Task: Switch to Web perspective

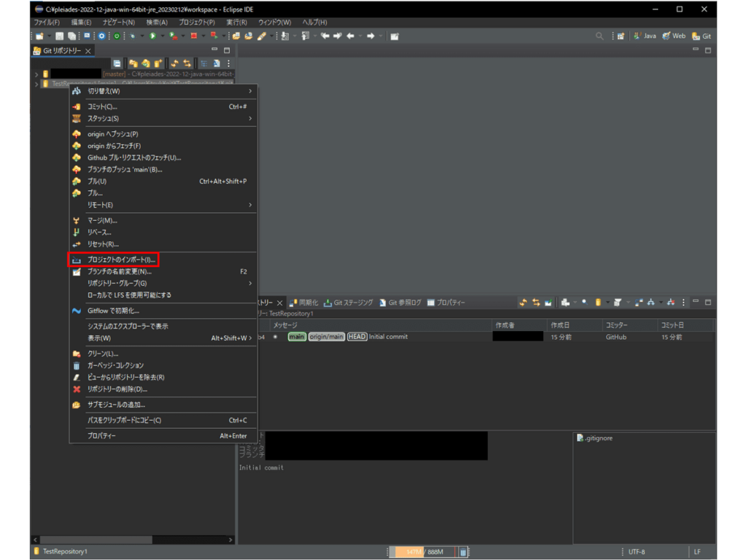Action: pos(674,36)
